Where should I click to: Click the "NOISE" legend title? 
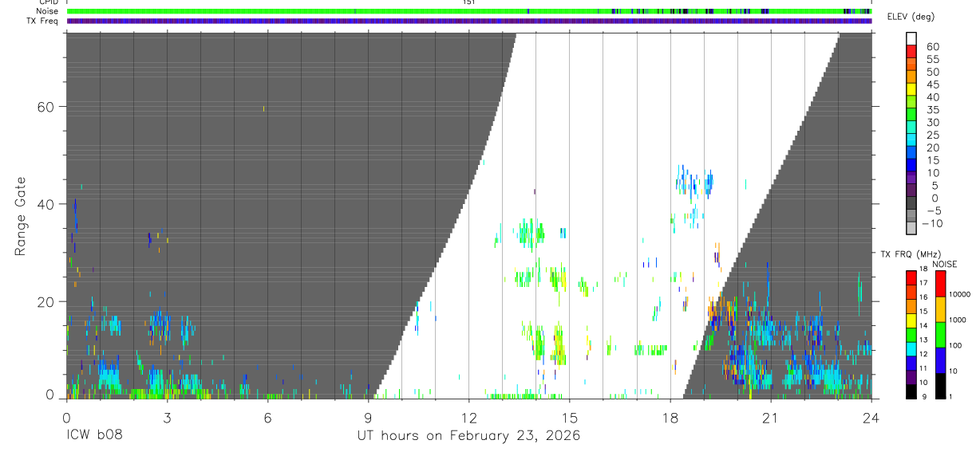(944, 264)
